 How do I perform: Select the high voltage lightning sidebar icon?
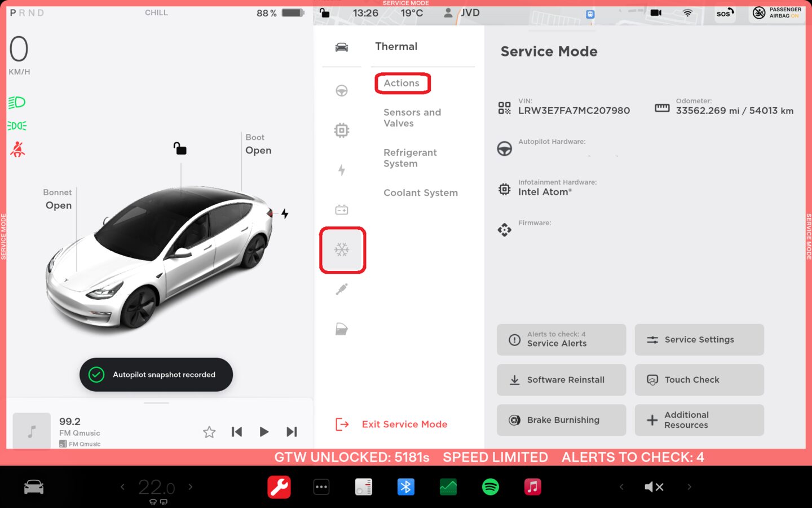(x=342, y=170)
